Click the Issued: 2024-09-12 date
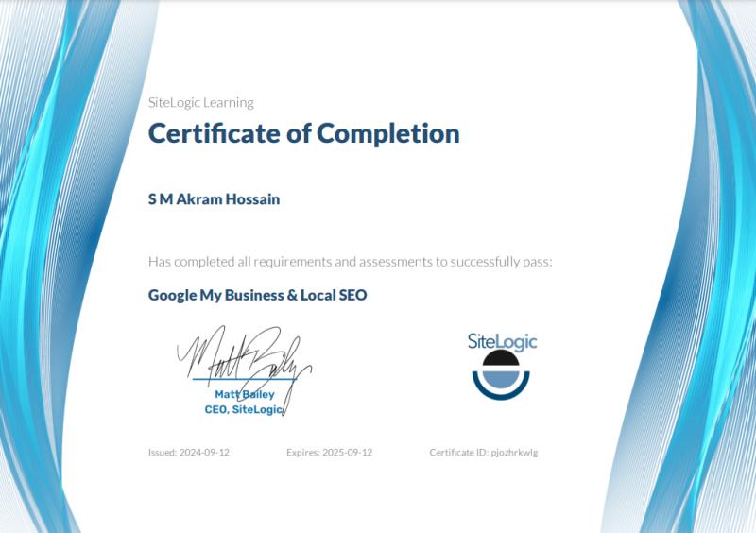756x533 pixels. point(189,453)
